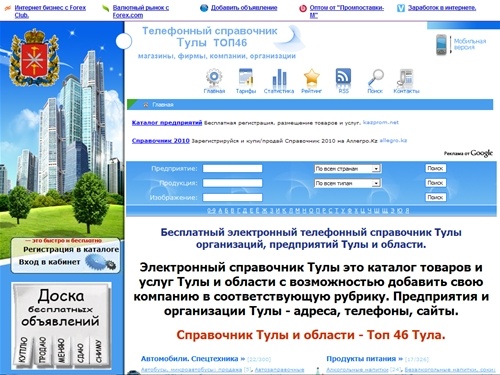
Task: Open the Рейтинг star icon
Action: coord(312,77)
